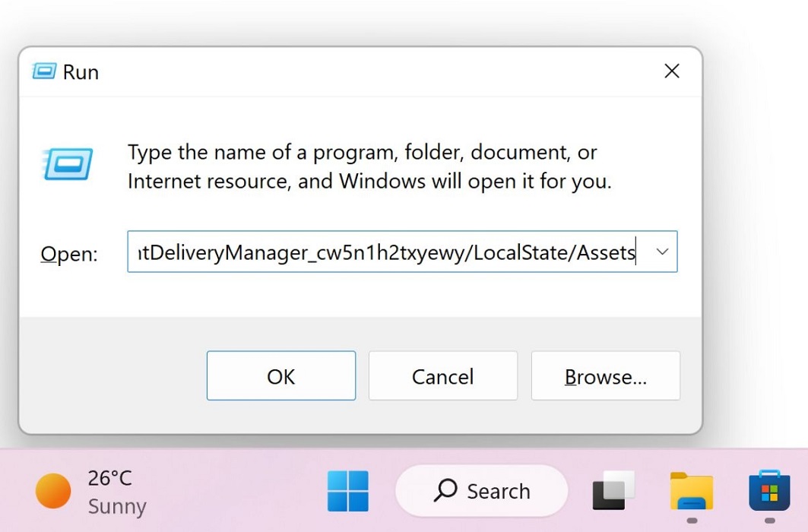Screen dimensions: 808x532
Task: Click the Run icon in the dialog title bar
Action: click(x=46, y=71)
